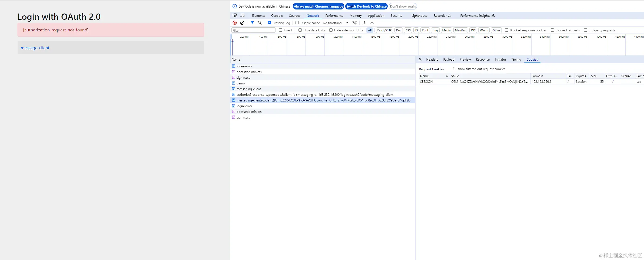The image size is (644, 260).
Task: Check the Invert filter option
Action: 281,30
